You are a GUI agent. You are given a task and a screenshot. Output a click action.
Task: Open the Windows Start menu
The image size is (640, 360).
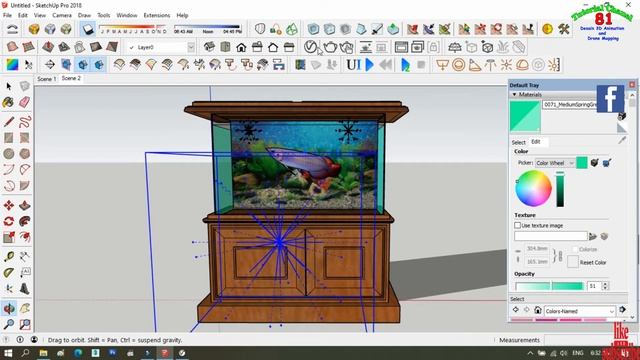pos(8,353)
